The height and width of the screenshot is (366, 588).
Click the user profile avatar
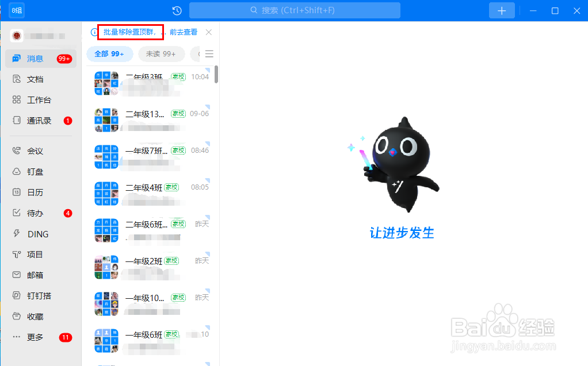click(17, 36)
